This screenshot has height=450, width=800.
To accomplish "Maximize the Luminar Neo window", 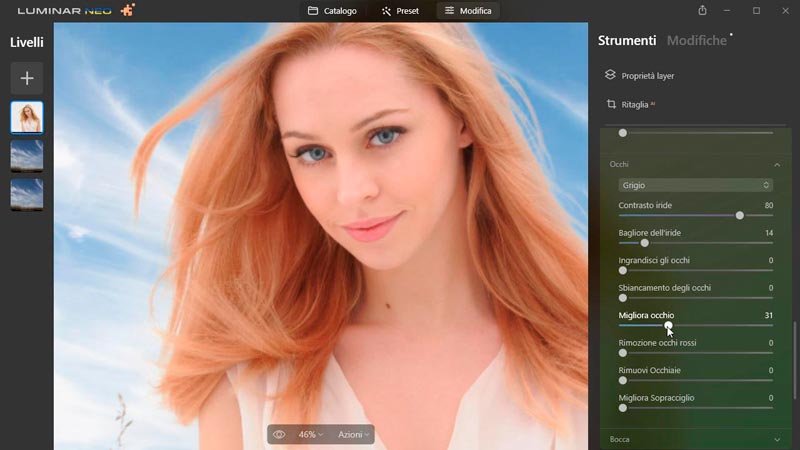I will coord(756,11).
